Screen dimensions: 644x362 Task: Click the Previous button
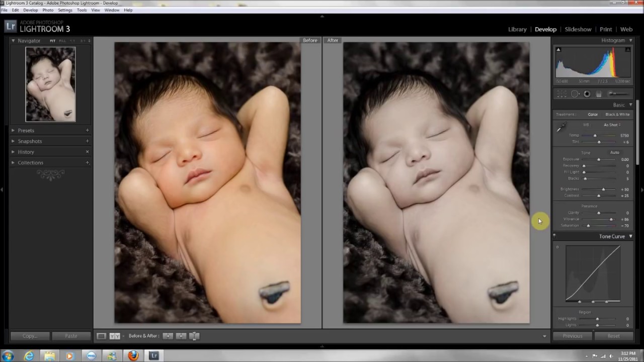click(573, 336)
